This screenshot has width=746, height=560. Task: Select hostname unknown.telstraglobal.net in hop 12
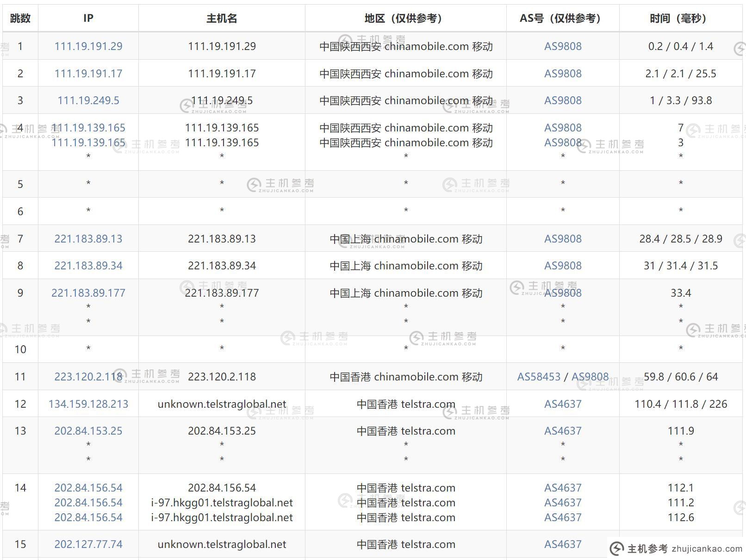[222, 404]
